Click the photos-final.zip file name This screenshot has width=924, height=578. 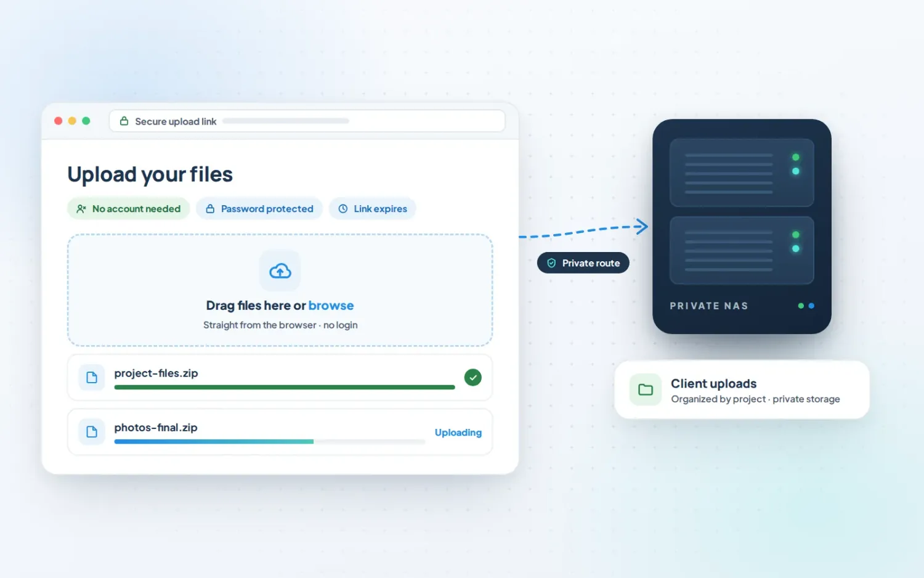point(156,428)
